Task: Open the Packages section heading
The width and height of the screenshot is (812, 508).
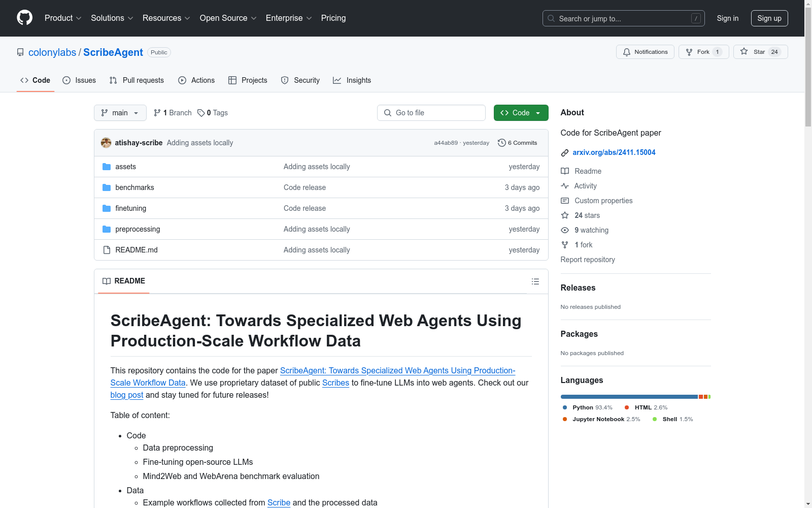Action: coord(579,334)
